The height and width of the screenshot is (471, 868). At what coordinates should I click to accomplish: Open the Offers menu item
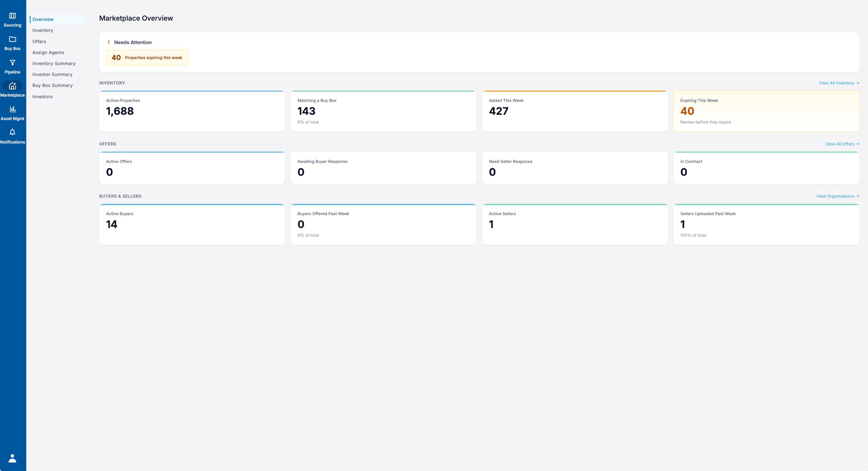(x=39, y=42)
